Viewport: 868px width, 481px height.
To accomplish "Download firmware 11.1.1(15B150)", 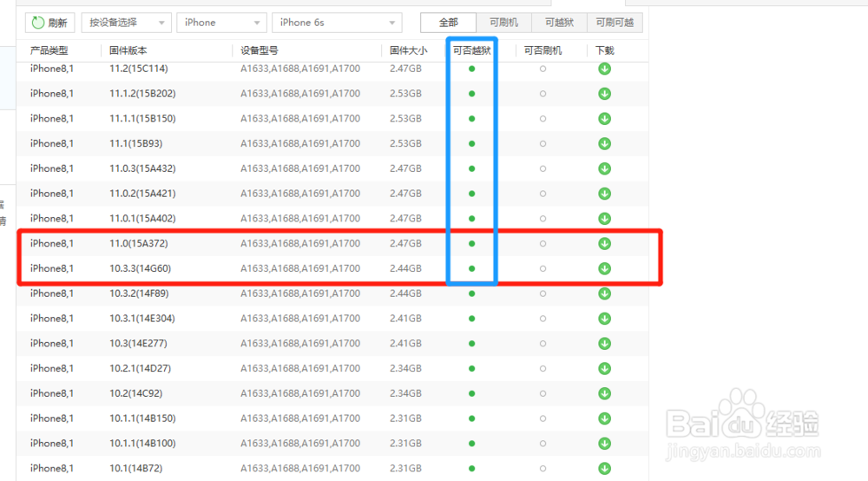I will 604,118.
